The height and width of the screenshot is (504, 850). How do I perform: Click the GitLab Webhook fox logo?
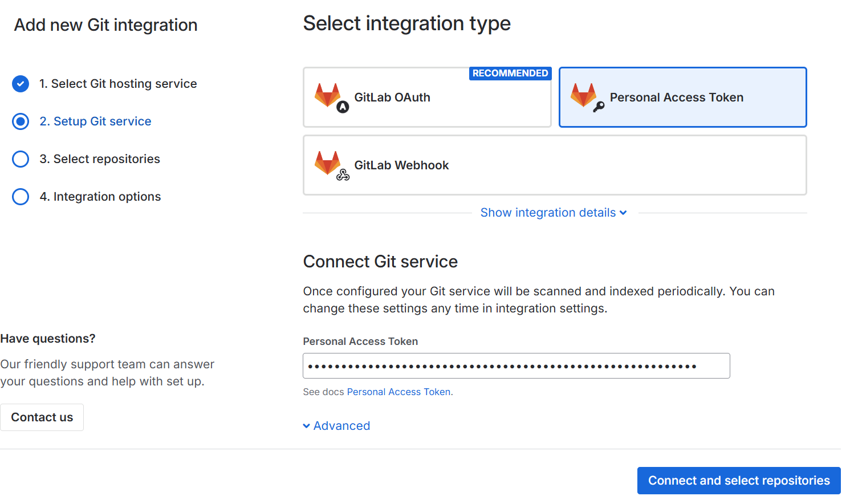click(327, 162)
